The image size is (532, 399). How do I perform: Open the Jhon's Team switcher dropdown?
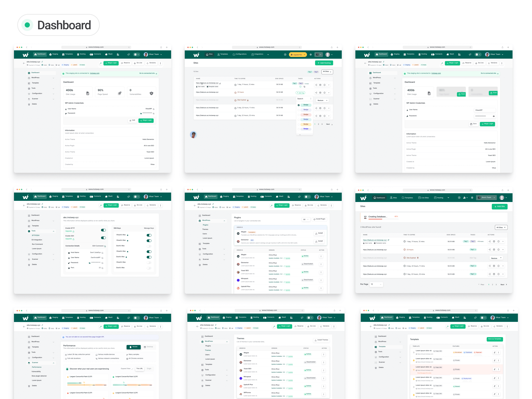[486, 198]
